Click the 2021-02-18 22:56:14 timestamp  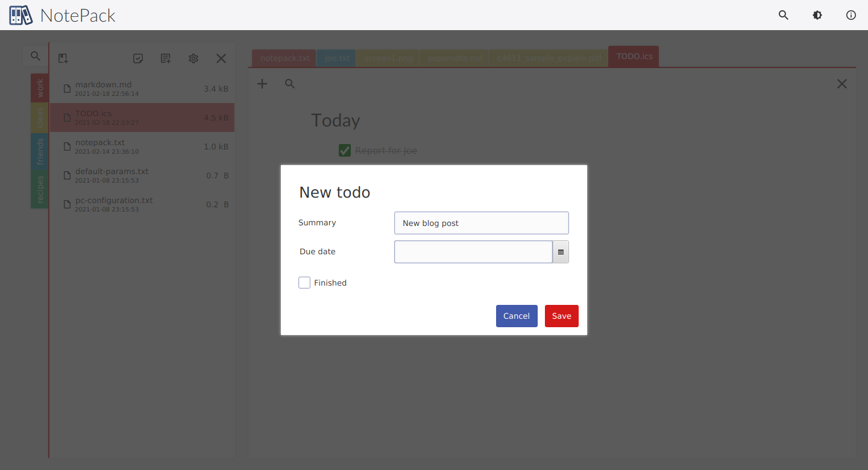(107, 94)
